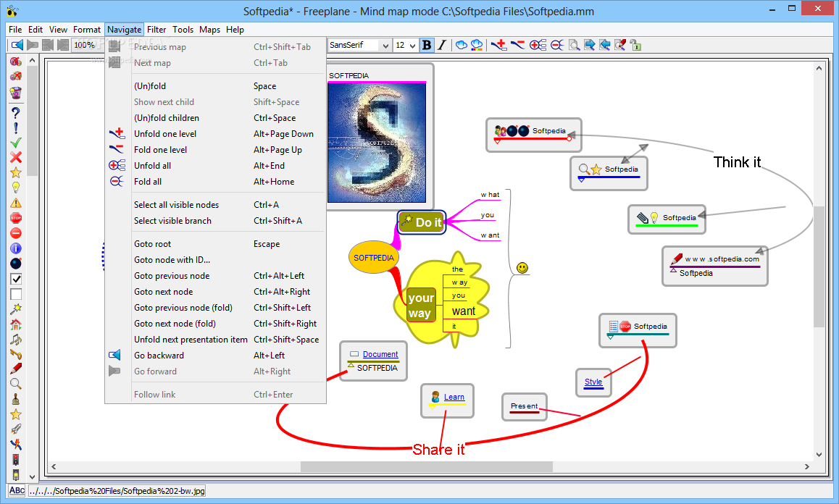Click the question mark icon in sidebar
This screenshot has height=504, width=839.
(16, 113)
